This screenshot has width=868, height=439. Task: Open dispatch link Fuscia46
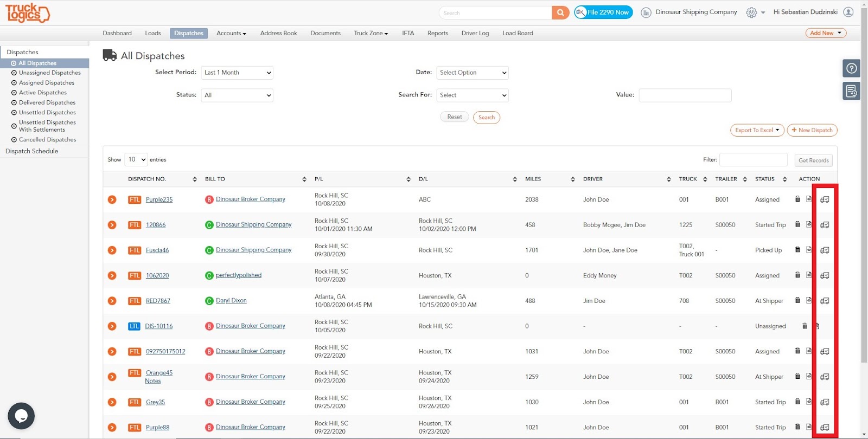tap(157, 250)
